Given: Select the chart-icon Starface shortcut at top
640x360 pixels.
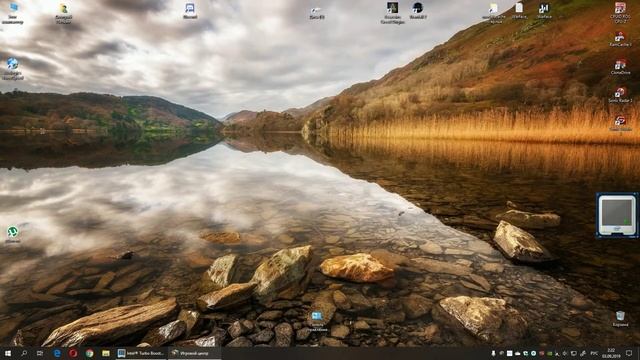Looking at the screenshot, I should pos(544,11).
